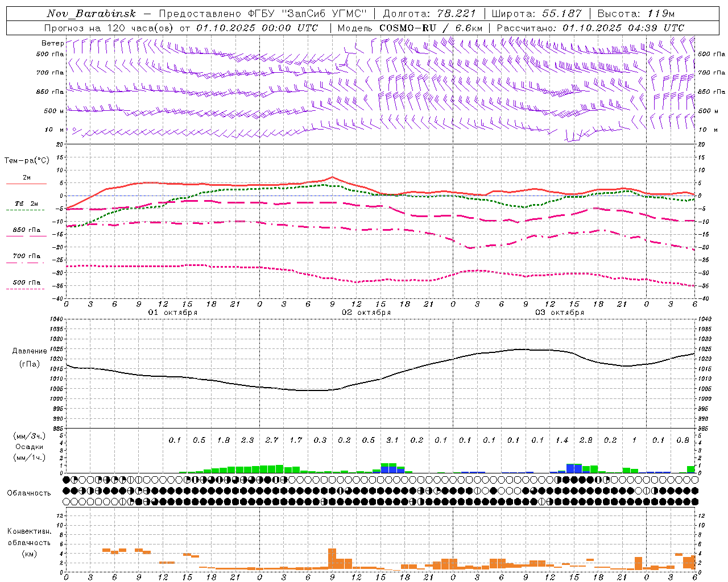The height and width of the screenshot is (582, 728).
Task: Click the Nov_Barabinsk station title
Action: (x=91, y=14)
